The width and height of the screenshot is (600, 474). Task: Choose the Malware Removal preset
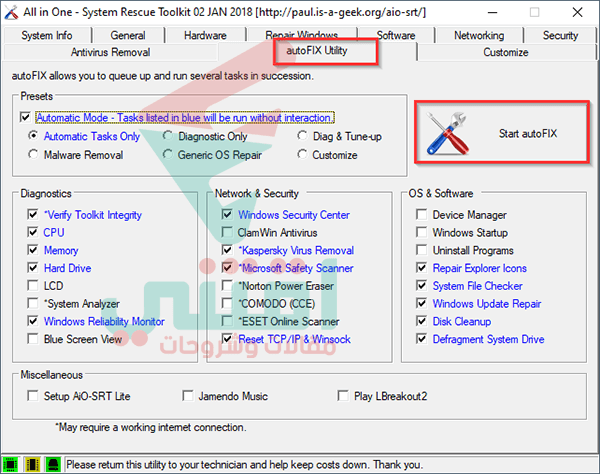click(33, 154)
